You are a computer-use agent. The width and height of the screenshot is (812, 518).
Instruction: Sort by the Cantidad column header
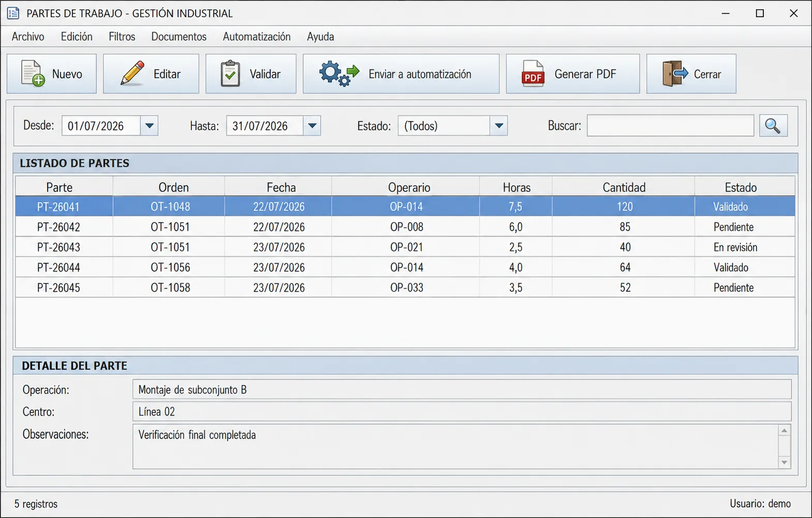[624, 187]
